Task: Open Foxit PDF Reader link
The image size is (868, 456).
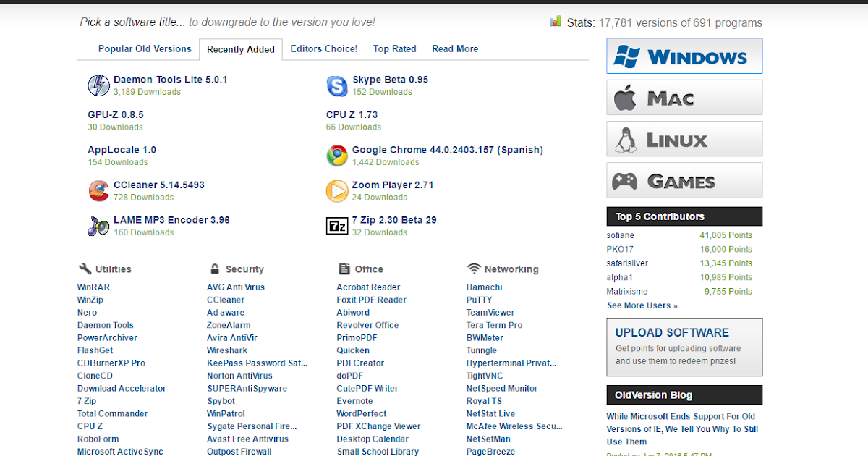Action: click(x=372, y=300)
